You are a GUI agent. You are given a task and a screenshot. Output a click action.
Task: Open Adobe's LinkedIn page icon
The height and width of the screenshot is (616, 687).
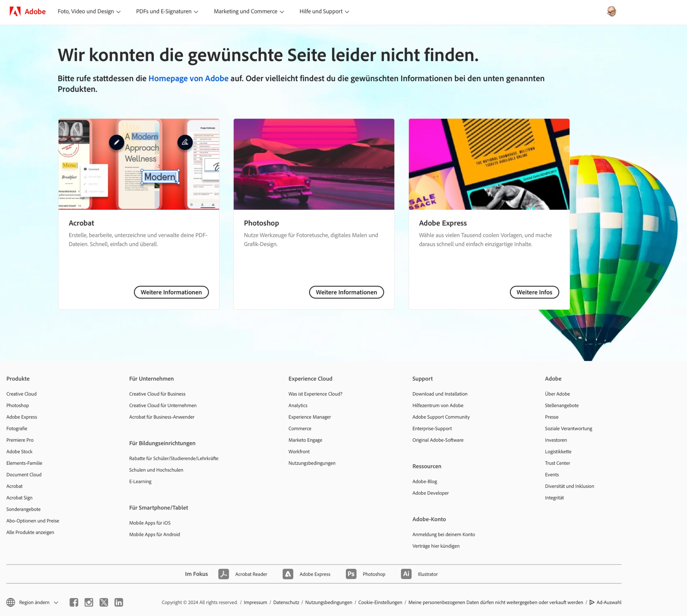(x=119, y=602)
